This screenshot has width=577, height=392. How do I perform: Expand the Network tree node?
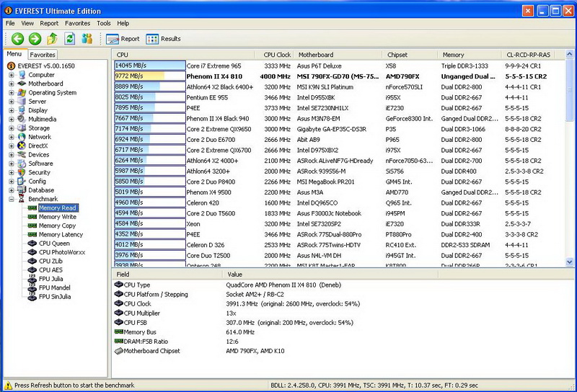coord(12,137)
